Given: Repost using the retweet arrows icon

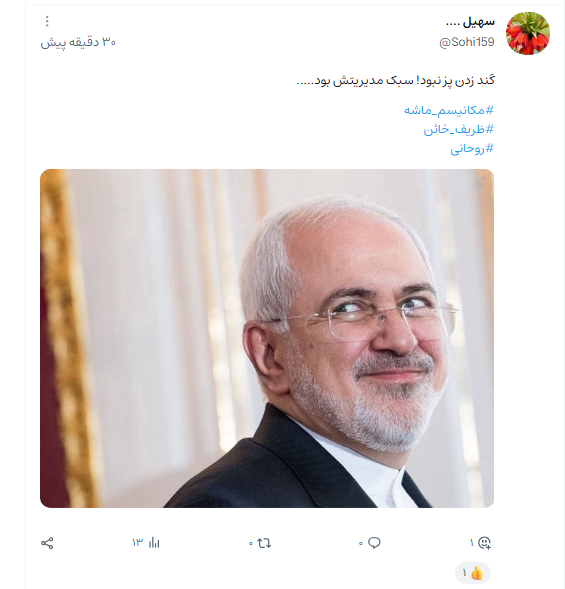Looking at the screenshot, I should [264, 543].
